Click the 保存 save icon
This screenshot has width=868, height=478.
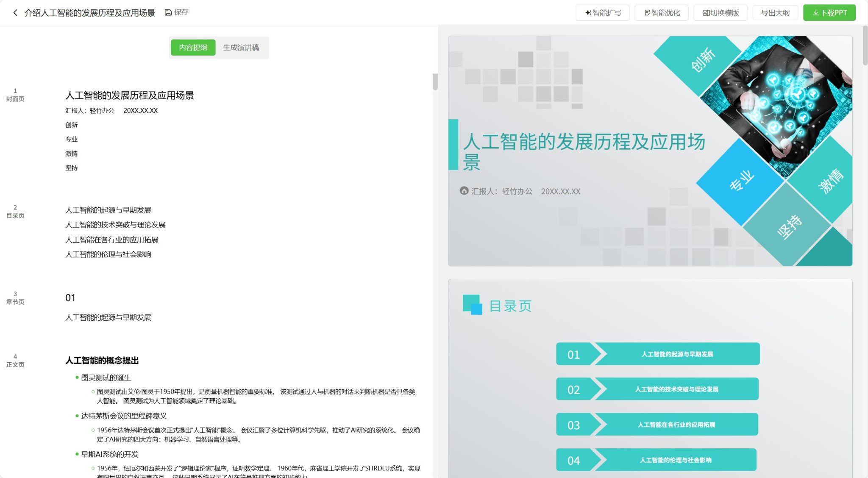pos(168,12)
